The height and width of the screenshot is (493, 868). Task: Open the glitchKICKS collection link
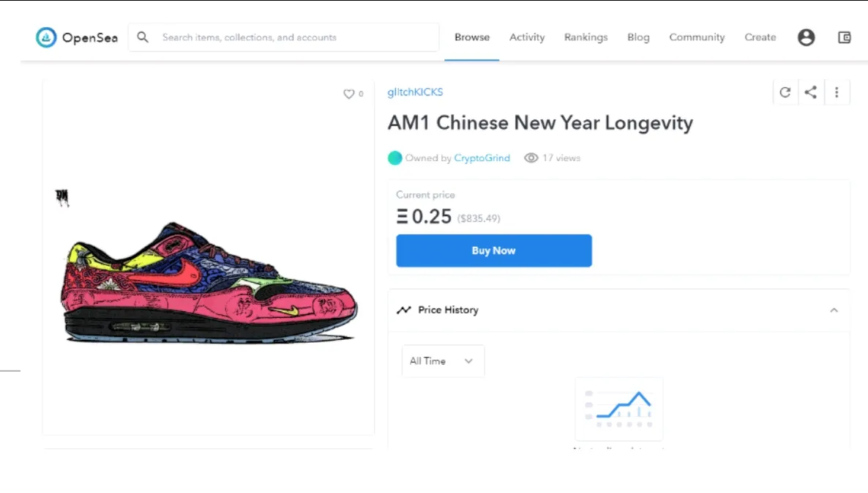415,92
